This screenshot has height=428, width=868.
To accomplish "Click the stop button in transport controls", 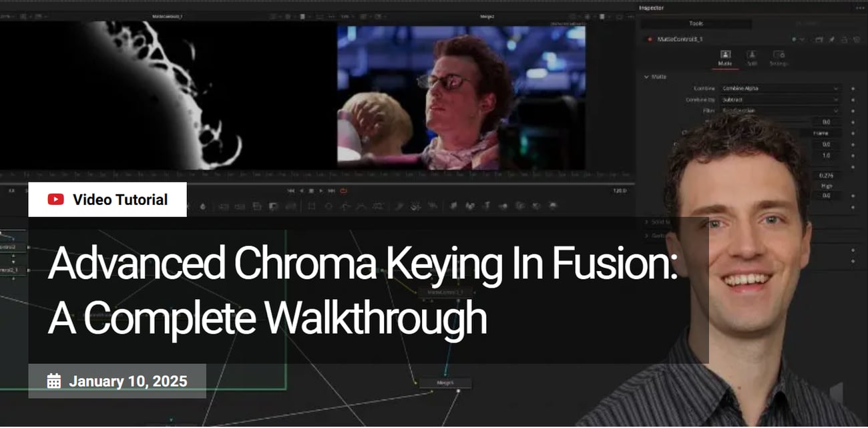I will tap(311, 191).
